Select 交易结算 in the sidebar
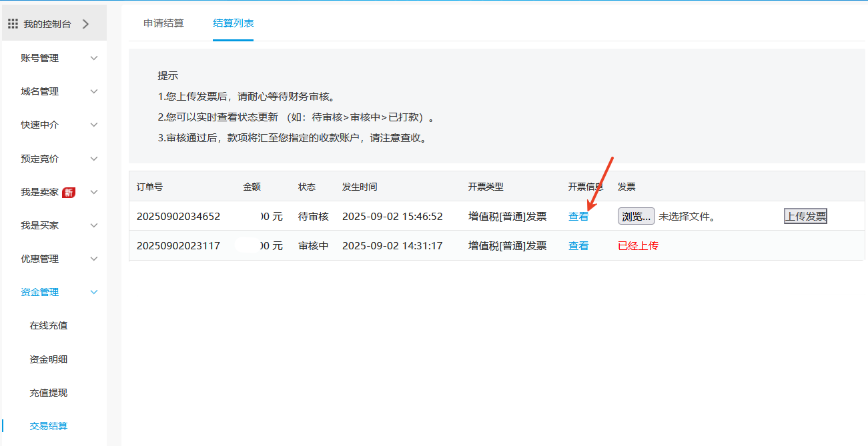The image size is (868, 446). click(49, 426)
